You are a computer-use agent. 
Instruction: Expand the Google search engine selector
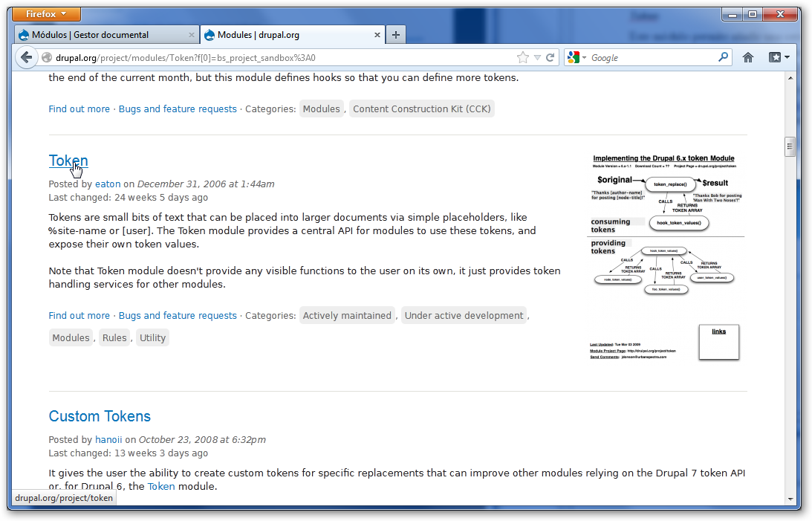(x=577, y=57)
